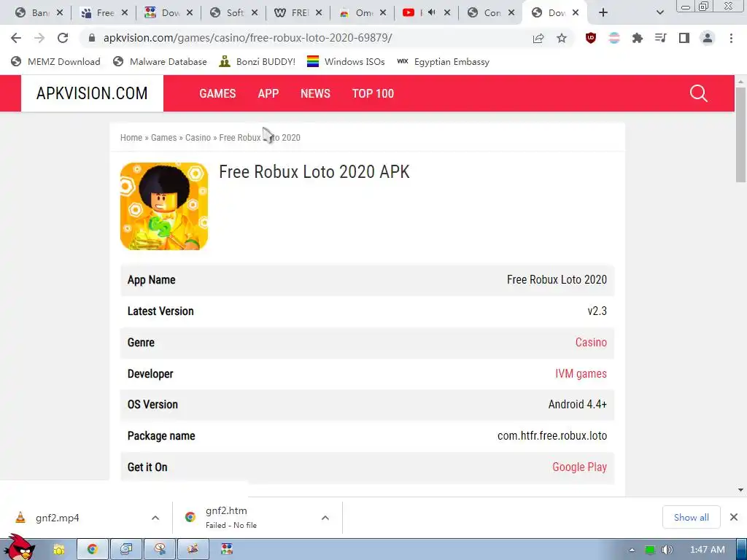Image resolution: width=747 pixels, height=560 pixels.
Task: Click the Free Robux Loto app icon
Action: coord(164,206)
